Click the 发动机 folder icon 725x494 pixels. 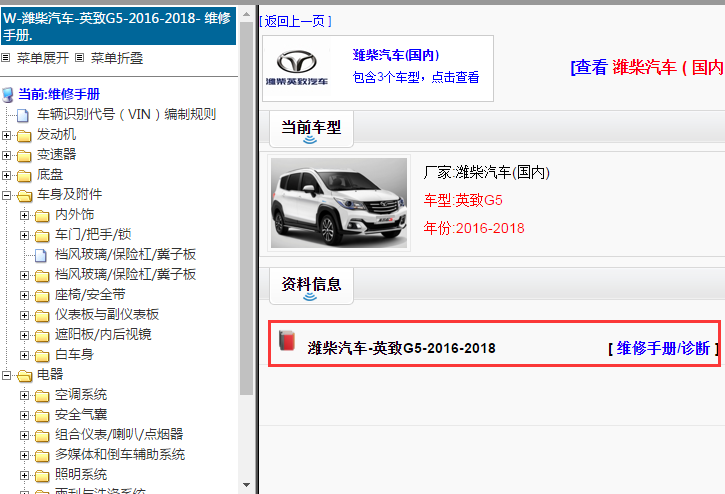tap(24, 136)
